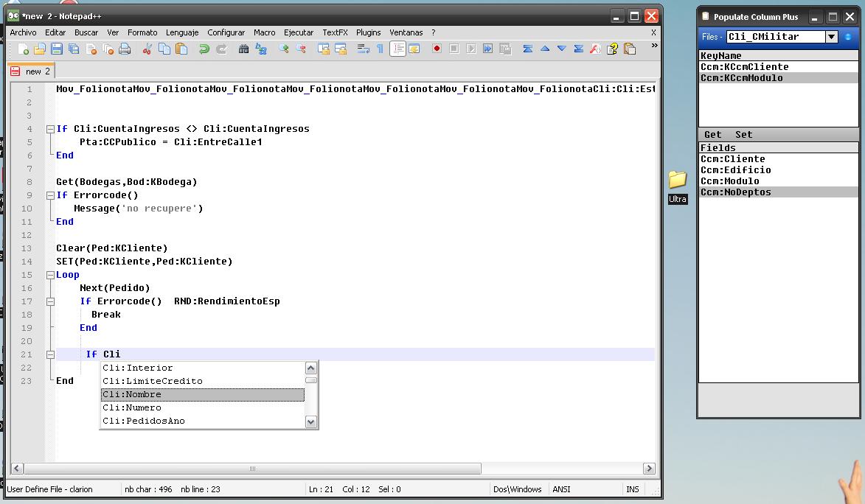Open the Archivo menu
This screenshot has height=504, width=865.
tap(23, 32)
